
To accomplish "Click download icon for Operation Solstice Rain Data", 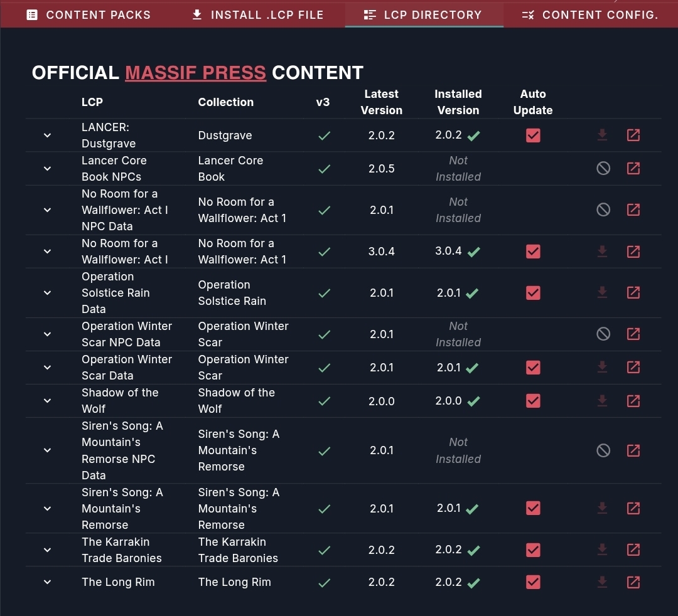I will click(602, 293).
